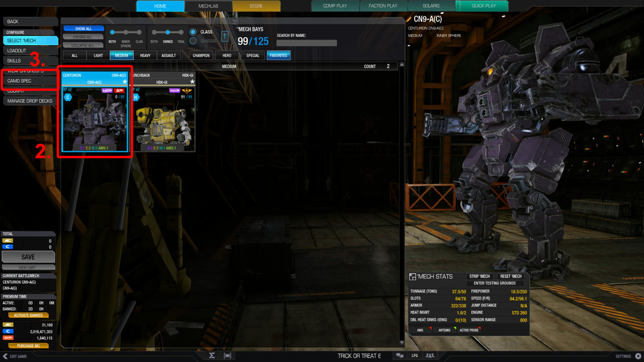Toggle the favorite star on Centurion card

[x=125, y=81]
